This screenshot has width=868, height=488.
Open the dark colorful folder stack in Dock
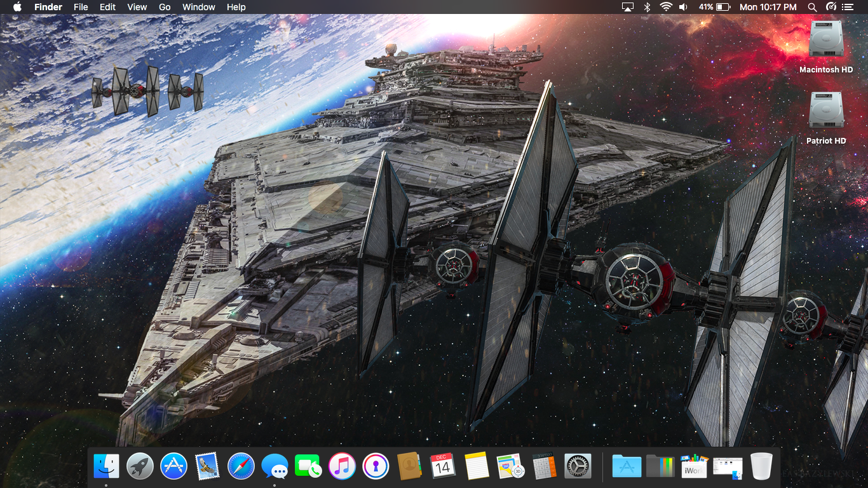[660, 466]
